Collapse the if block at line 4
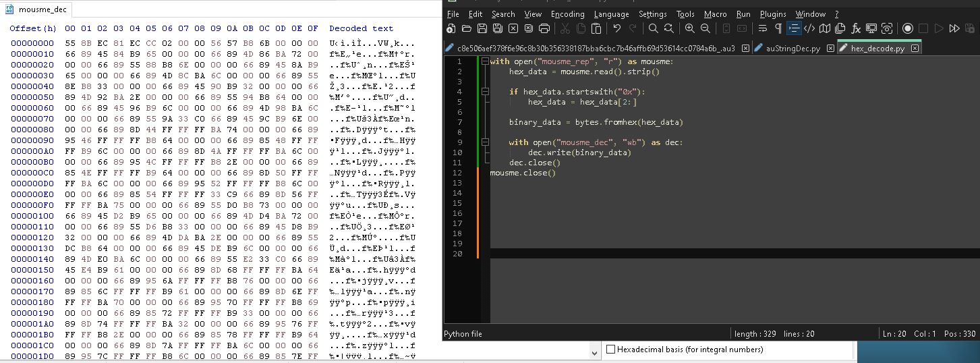 coord(484,92)
